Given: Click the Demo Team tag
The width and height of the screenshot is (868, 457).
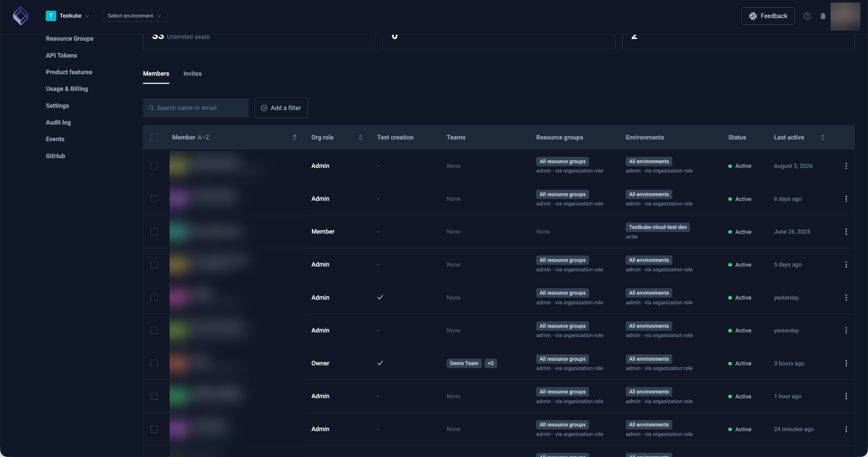Looking at the screenshot, I should click(464, 363).
